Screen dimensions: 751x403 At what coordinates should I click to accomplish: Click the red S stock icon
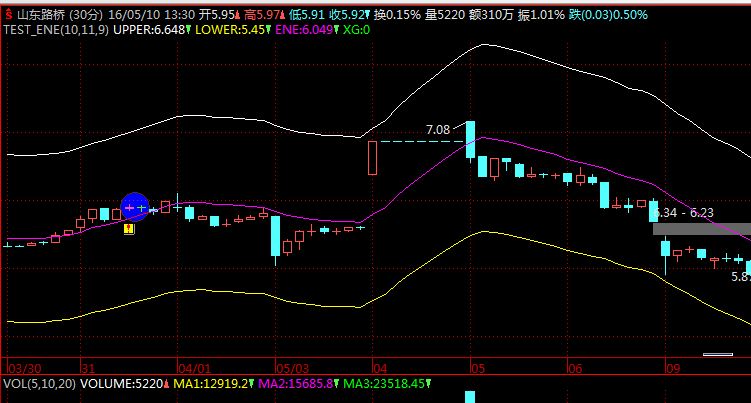click(8, 15)
